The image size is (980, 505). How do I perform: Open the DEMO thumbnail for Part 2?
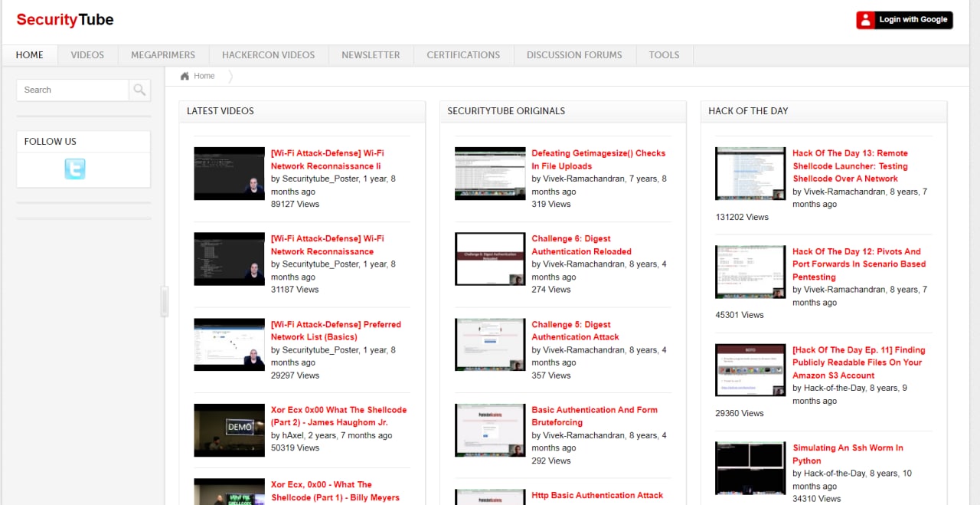(x=229, y=431)
